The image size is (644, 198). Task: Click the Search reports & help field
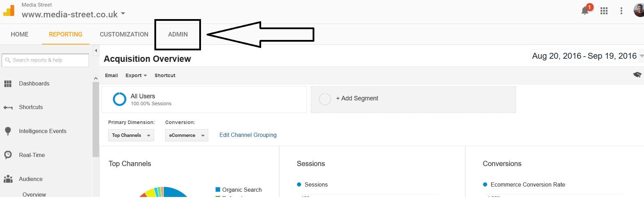[x=49, y=60]
